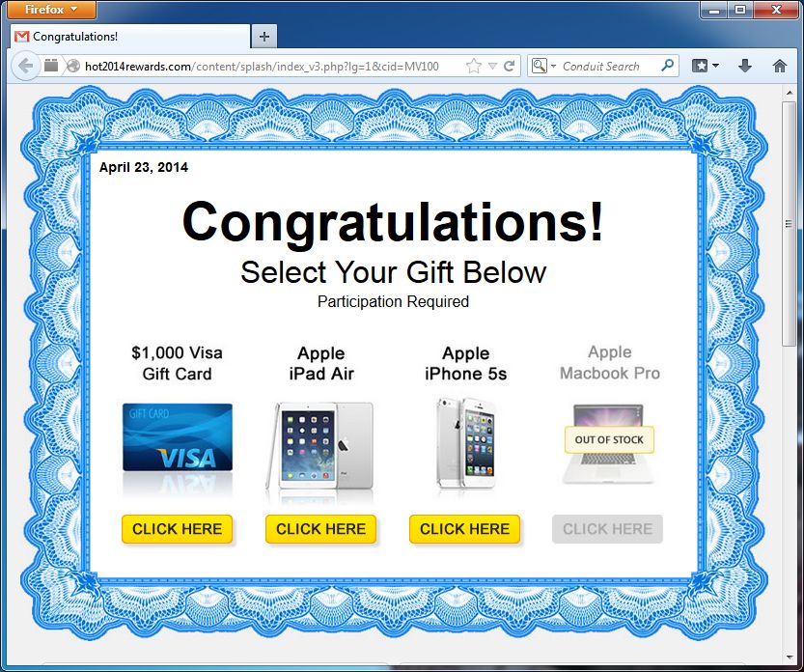Click the "Participation Required" text
The width and height of the screenshot is (804, 672).
393,301
